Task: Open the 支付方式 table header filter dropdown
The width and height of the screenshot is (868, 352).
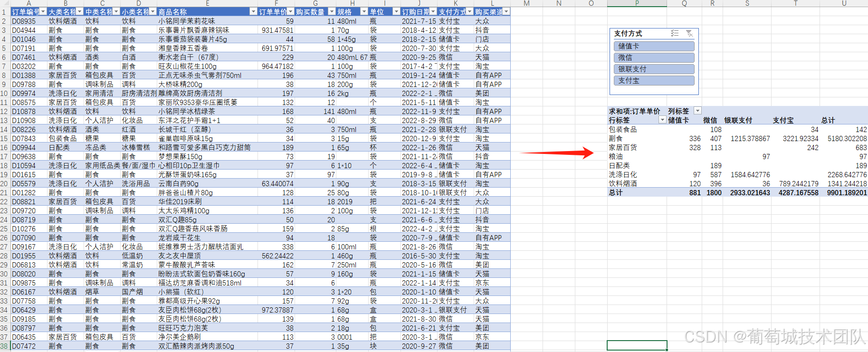Action: [470, 11]
